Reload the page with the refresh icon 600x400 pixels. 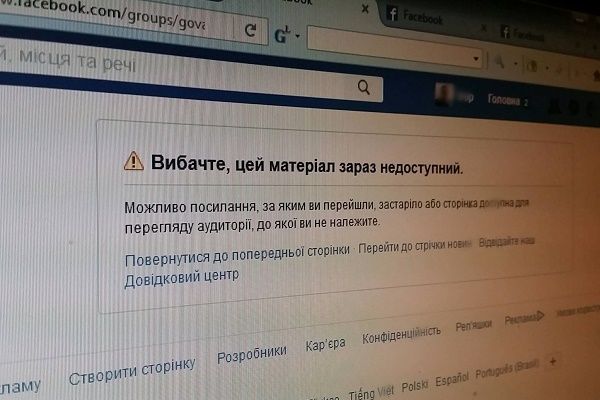pyautogui.click(x=250, y=30)
